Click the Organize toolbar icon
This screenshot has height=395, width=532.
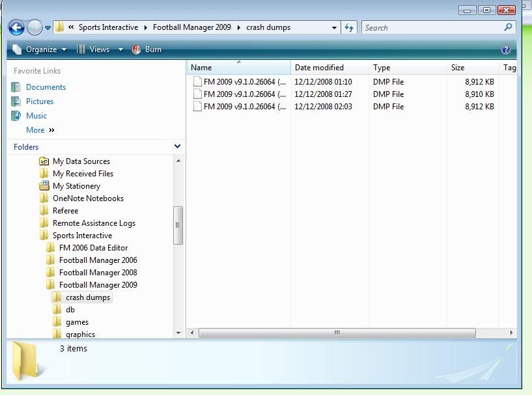point(17,49)
